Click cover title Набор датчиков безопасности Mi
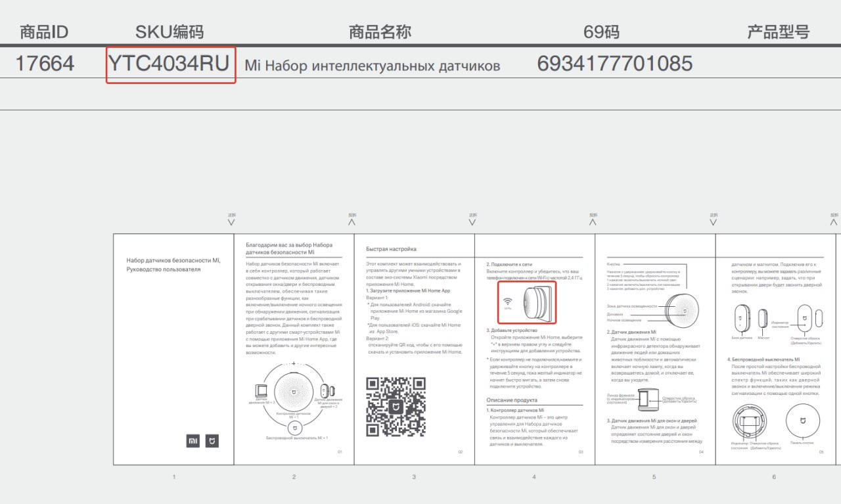Viewport: 841px width, 504px height. pyautogui.click(x=173, y=260)
